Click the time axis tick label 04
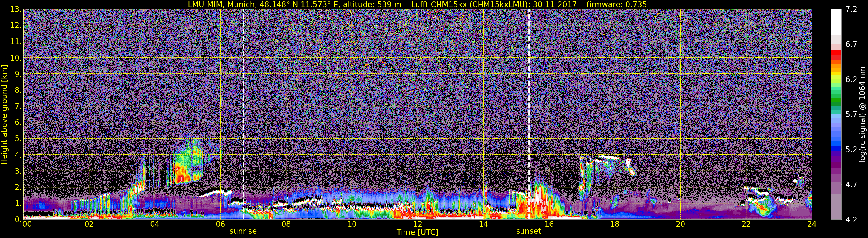 tap(155, 224)
